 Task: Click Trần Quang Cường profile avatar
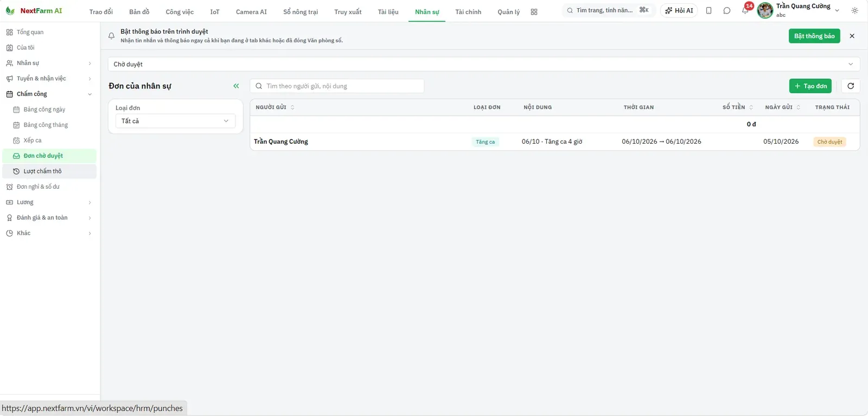tap(765, 10)
